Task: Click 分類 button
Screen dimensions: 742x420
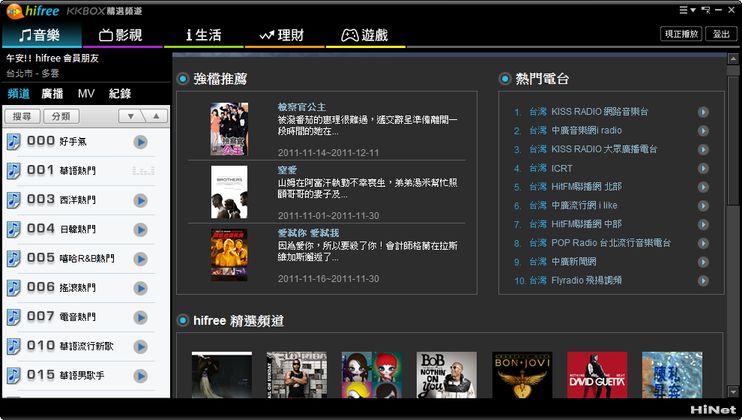Action: click(61, 116)
